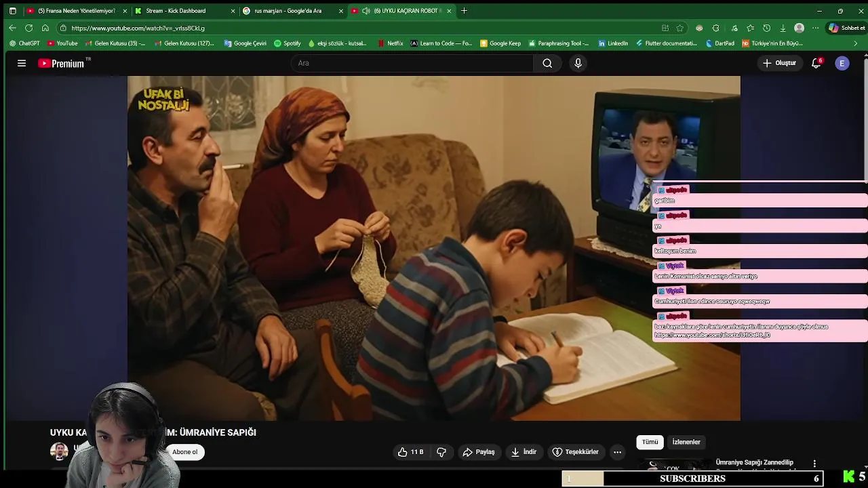Open the youtube.com/shorts link in chat overlay
The width and height of the screenshot is (868, 488).
tap(712, 335)
